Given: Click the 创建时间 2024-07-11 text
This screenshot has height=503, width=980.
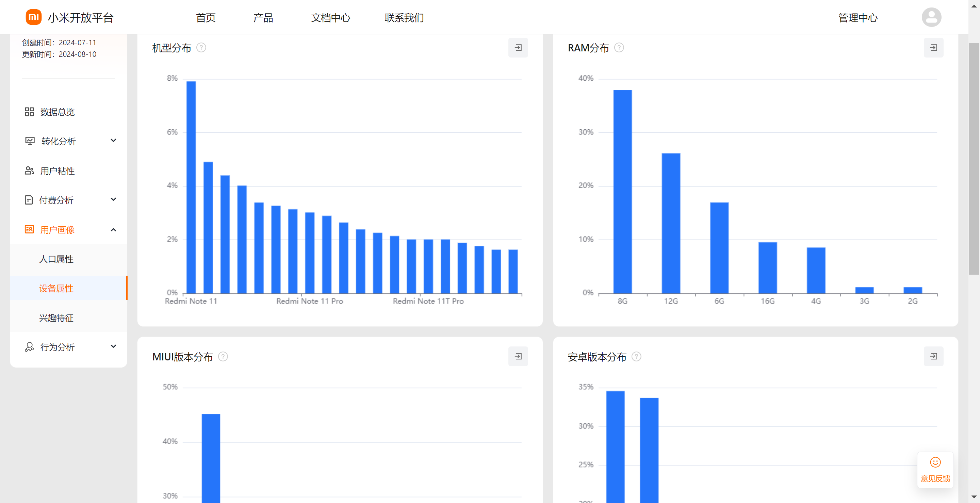Looking at the screenshot, I should (x=59, y=43).
